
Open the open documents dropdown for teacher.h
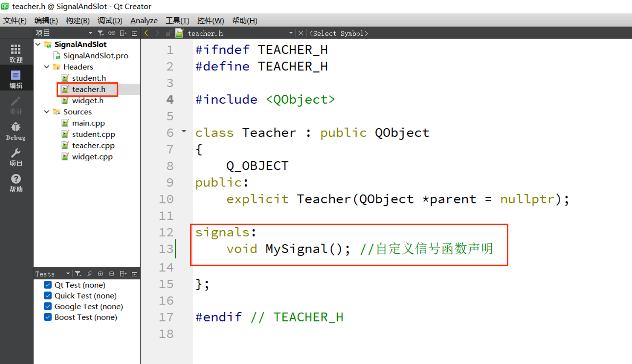[x=291, y=33]
